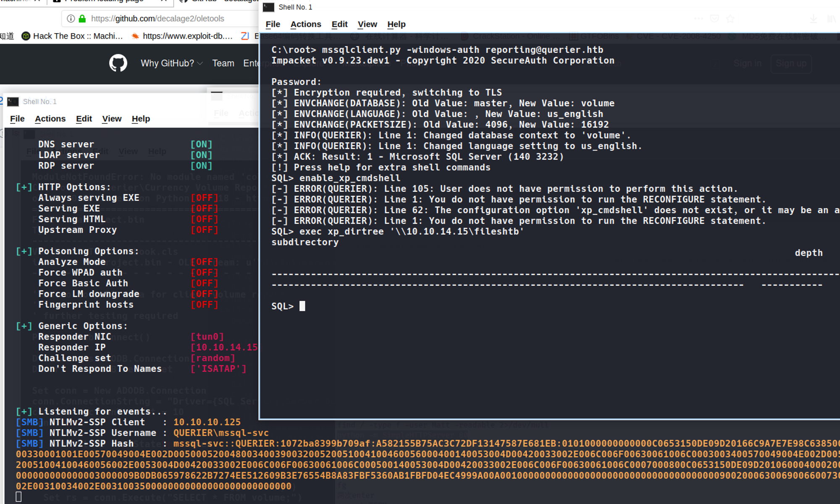Click the ERROR Line 62 xp_cmdshell message

click(x=555, y=210)
